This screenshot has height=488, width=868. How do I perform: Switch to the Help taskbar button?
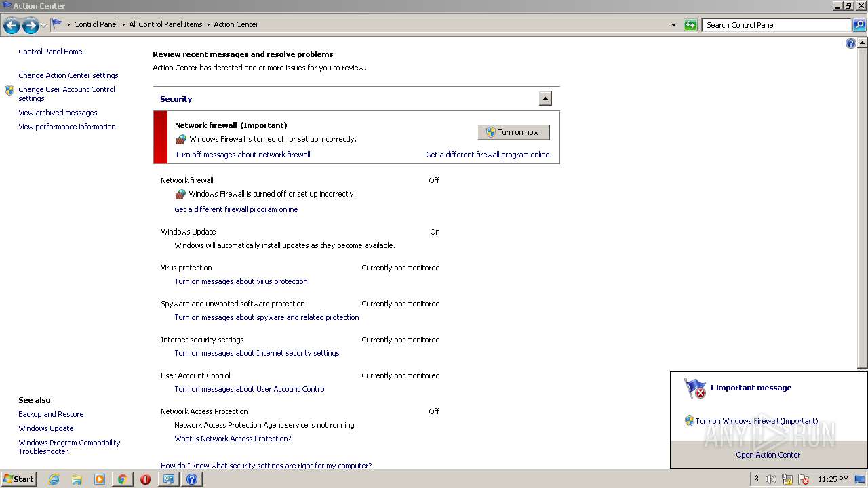coord(191,479)
